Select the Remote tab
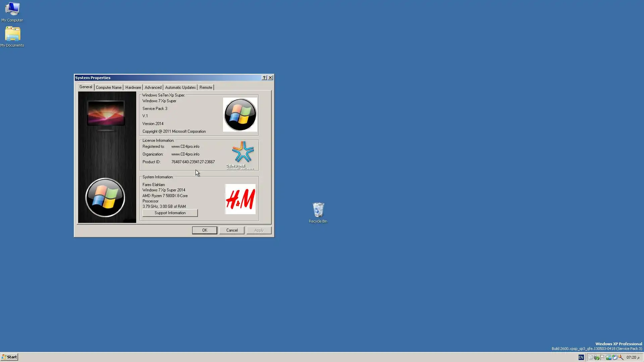The width and height of the screenshot is (644, 362). click(x=206, y=87)
